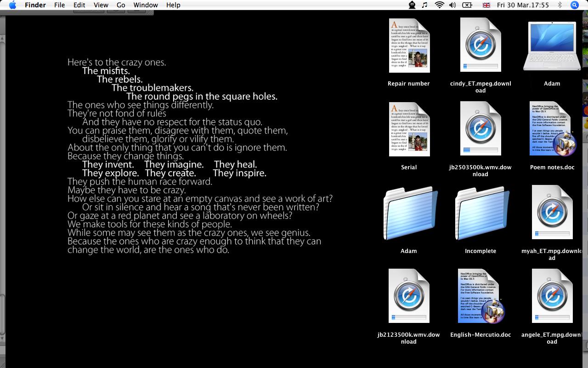This screenshot has height=368, width=588.
Task: Select the English-Mercutio.doc file icon
Action: point(481,296)
